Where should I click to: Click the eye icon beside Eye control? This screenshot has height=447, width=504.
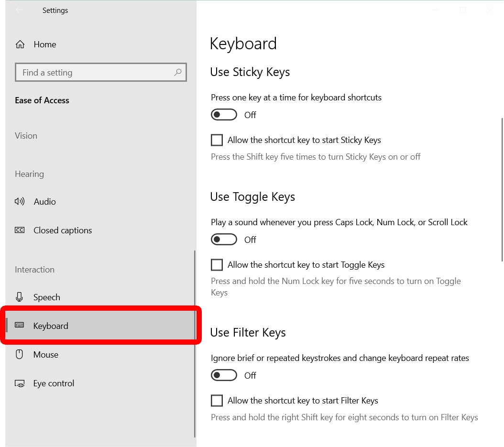19,383
